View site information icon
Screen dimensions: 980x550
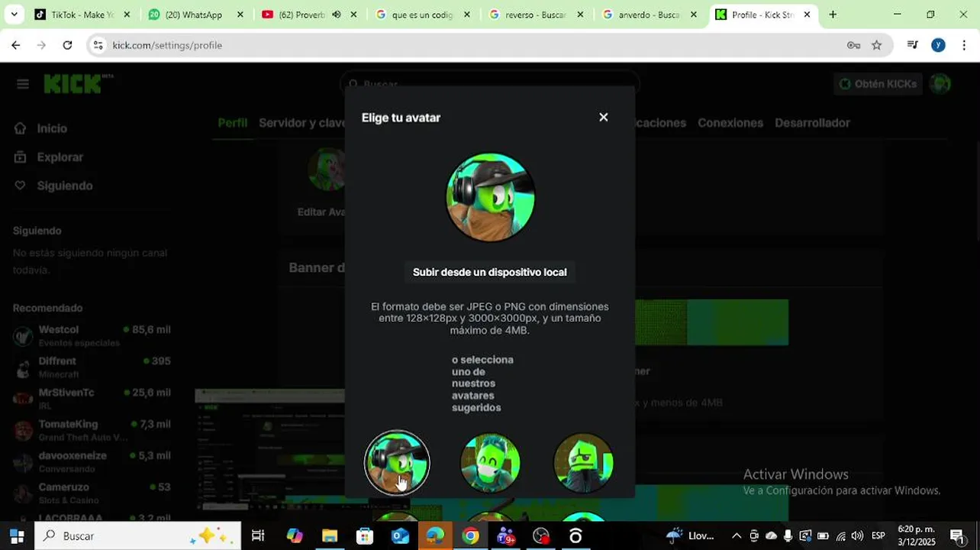coord(98,45)
